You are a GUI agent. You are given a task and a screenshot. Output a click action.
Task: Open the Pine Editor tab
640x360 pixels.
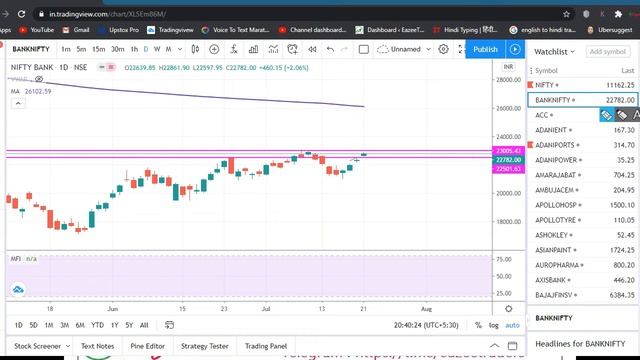coord(147,346)
